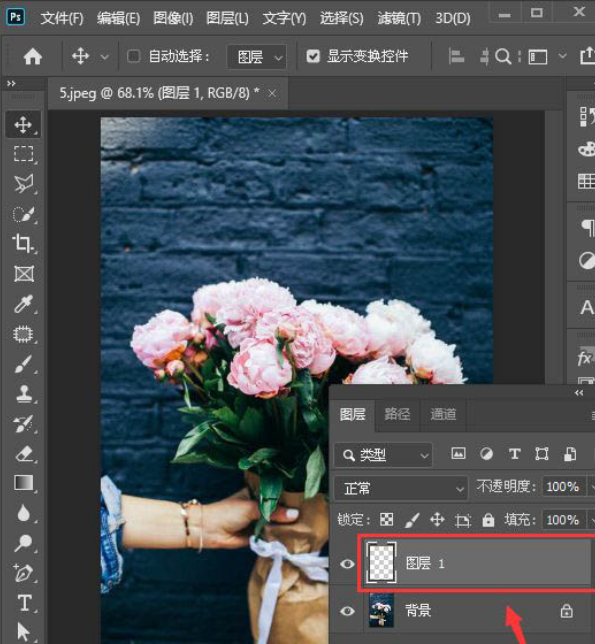This screenshot has width=595, height=644.
Task: Select the Clone Stamp tool
Action: click(24, 393)
